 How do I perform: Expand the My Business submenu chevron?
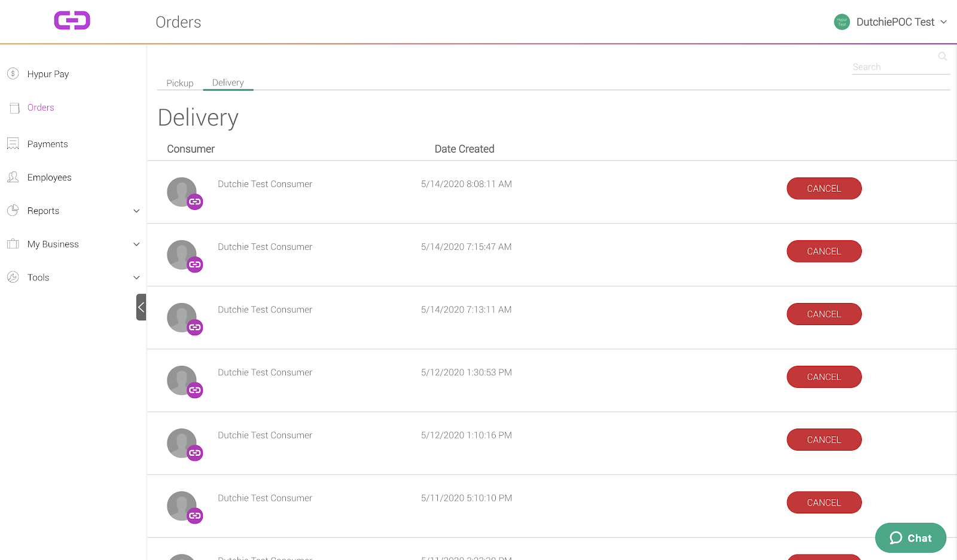click(x=136, y=244)
